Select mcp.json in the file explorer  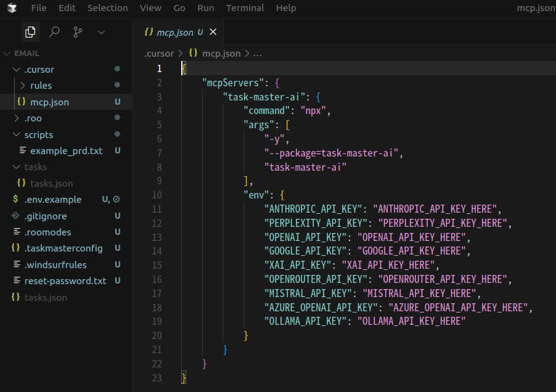pyautogui.click(x=66, y=102)
